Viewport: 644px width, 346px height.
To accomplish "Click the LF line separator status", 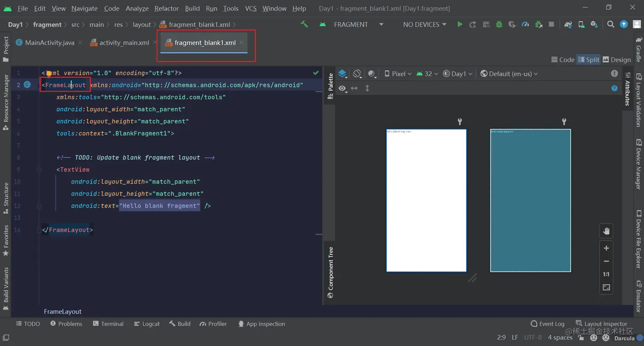I will (x=515, y=337).
